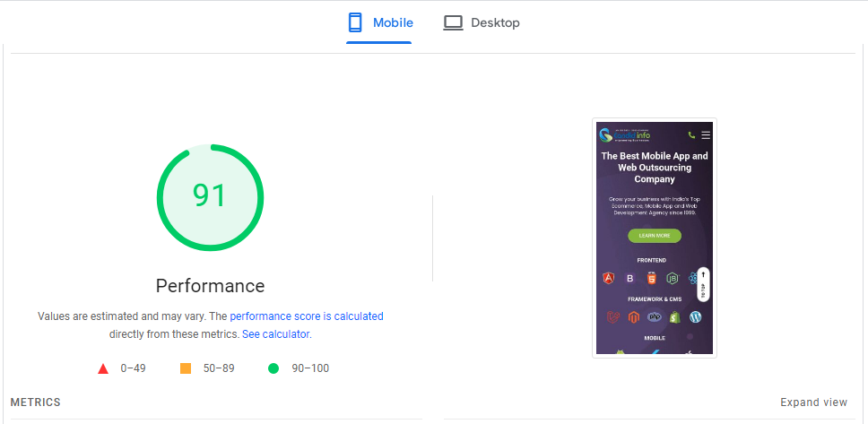Image resolution: width=868 pixels, height=424 pixels.
Task: Click the FRONTEND label in preview
Action: [x=652, y=260]
